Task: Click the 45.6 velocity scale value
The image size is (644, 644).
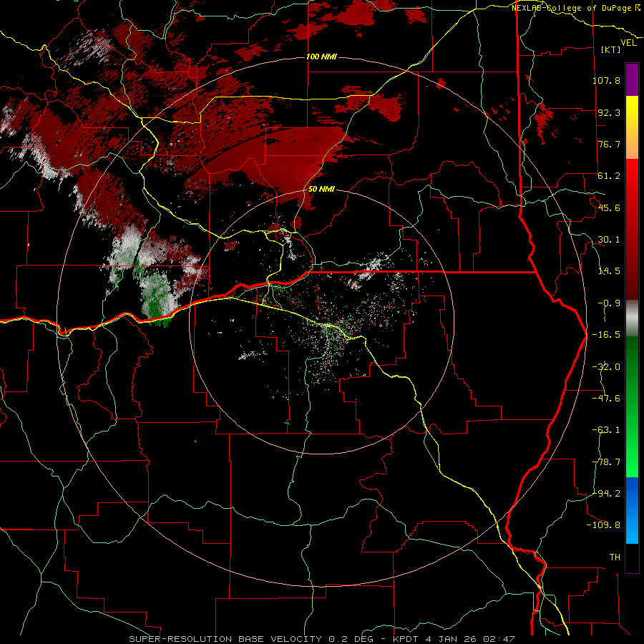Action: (x=609, y=208)
